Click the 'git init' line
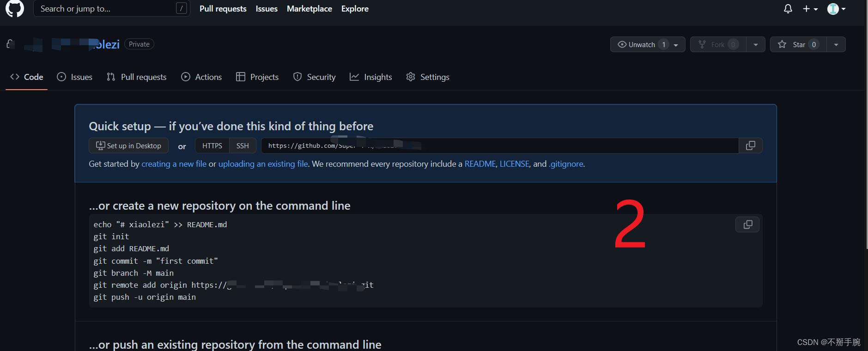The height and width of the screenshot is (351, 868). [111, 236]
